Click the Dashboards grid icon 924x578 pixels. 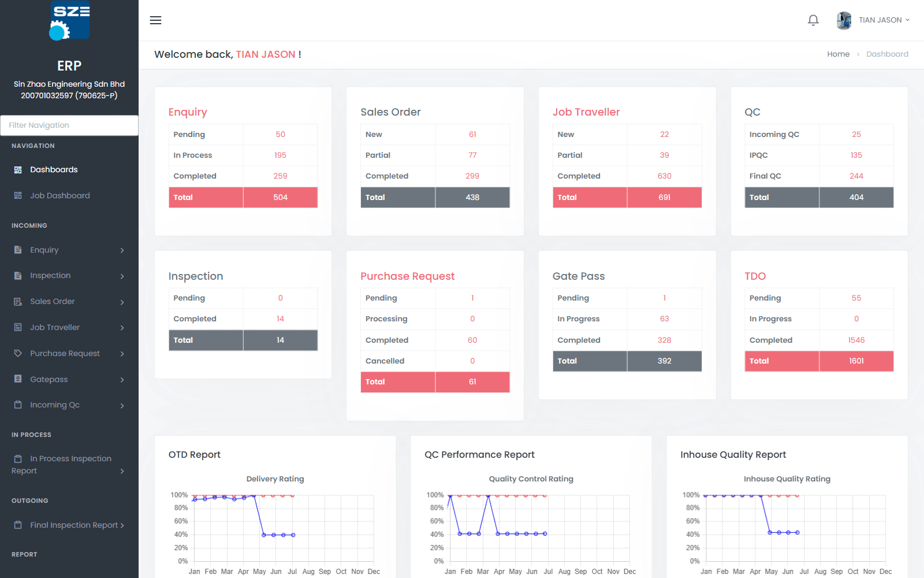pos(18,170)
